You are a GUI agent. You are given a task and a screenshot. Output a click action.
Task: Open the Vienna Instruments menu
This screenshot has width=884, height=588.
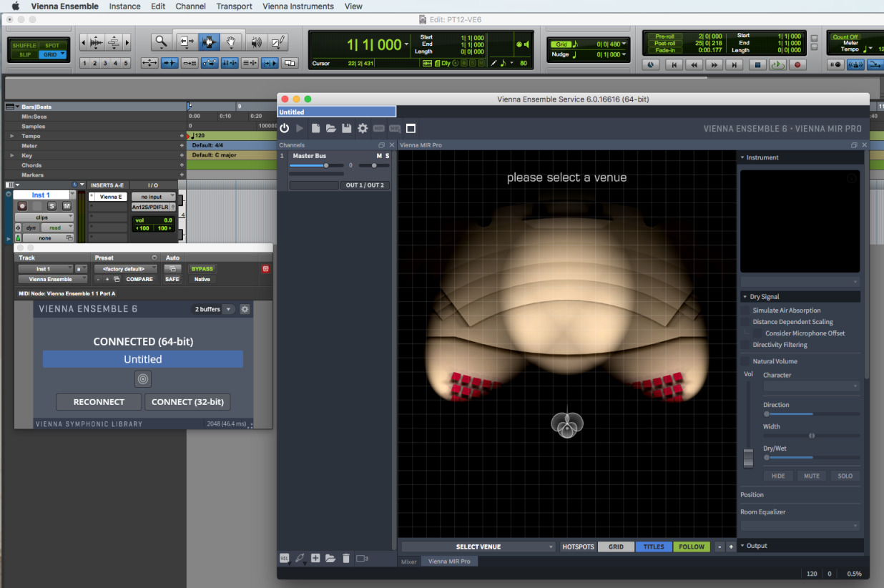coord(298,6)
